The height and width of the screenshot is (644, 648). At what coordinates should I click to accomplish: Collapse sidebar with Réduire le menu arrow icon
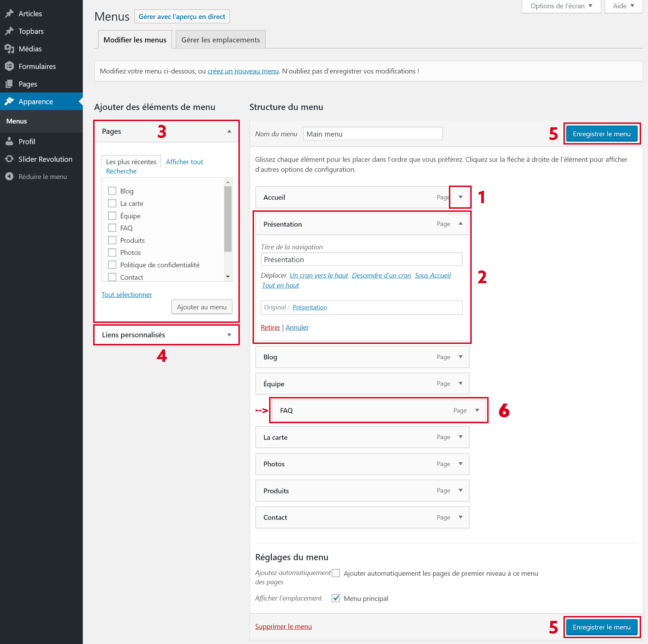[x=9, y=177]
